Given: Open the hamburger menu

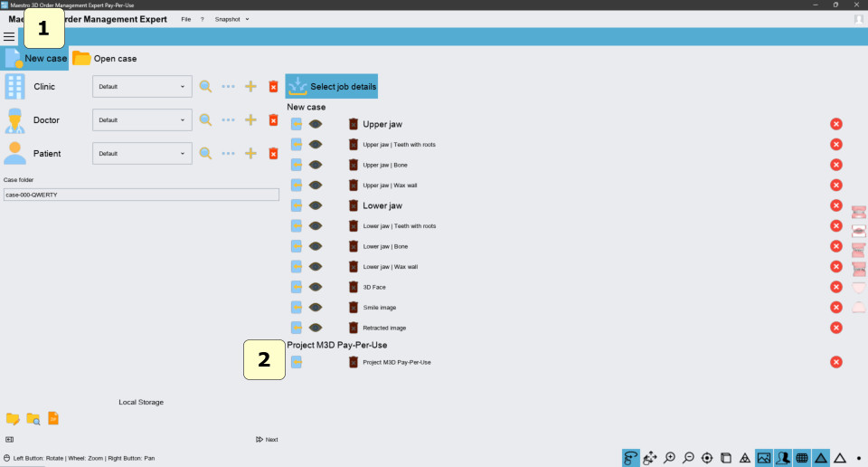Looking at the screenshot, I should [9, 37].
